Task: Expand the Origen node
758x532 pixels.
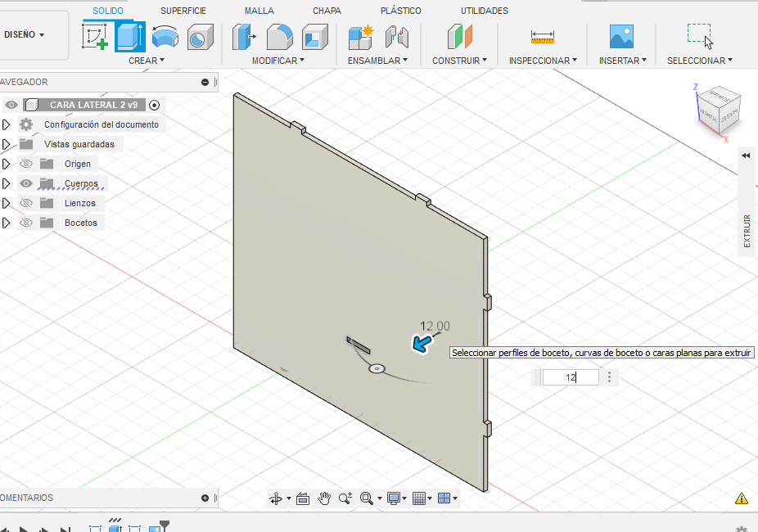Action: (x=6, y=164)
